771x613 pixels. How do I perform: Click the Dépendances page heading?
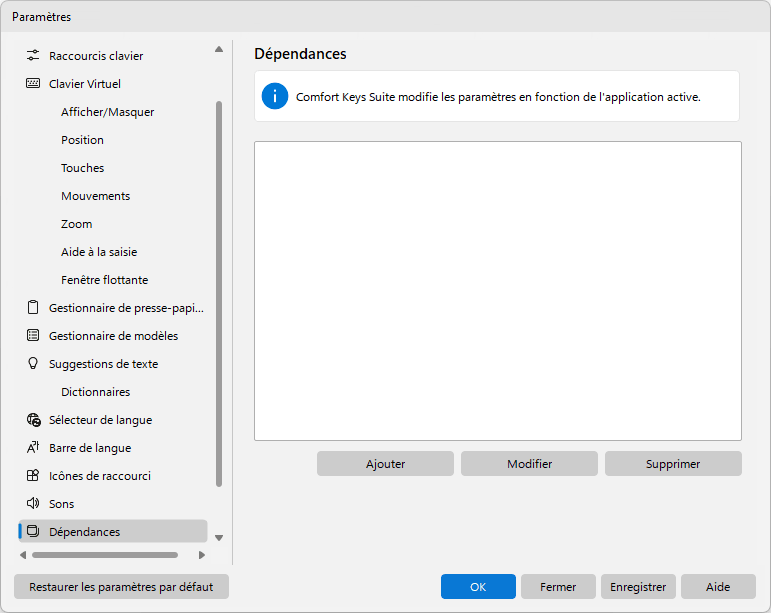[300, 54]
